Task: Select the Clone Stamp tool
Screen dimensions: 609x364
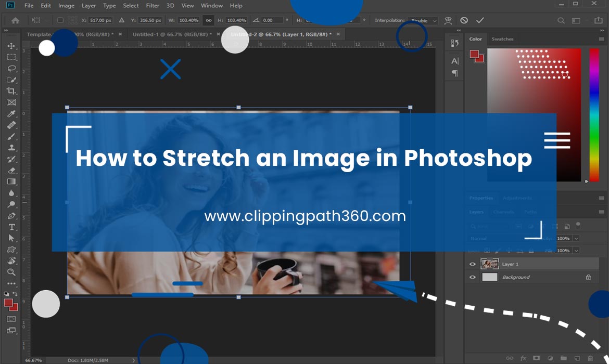Action: (11, 148)
